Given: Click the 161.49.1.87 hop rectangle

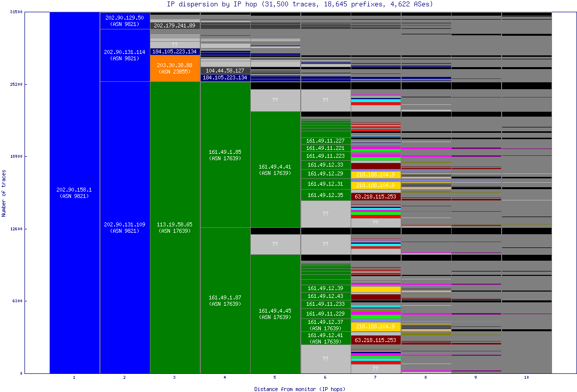Looking at the screenshot, I should 225,300.
